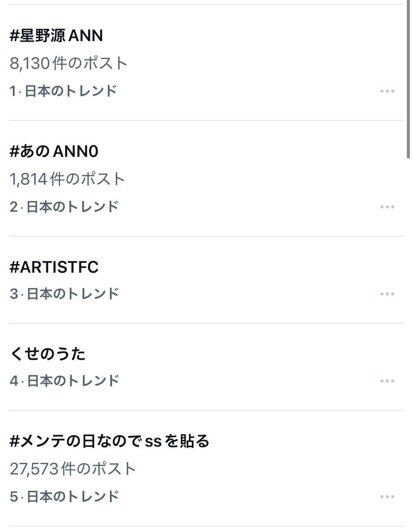Screen dimensions: 413x532
Task: Select the '1・日本のトレンド' rank label
Action: point(64,91)
